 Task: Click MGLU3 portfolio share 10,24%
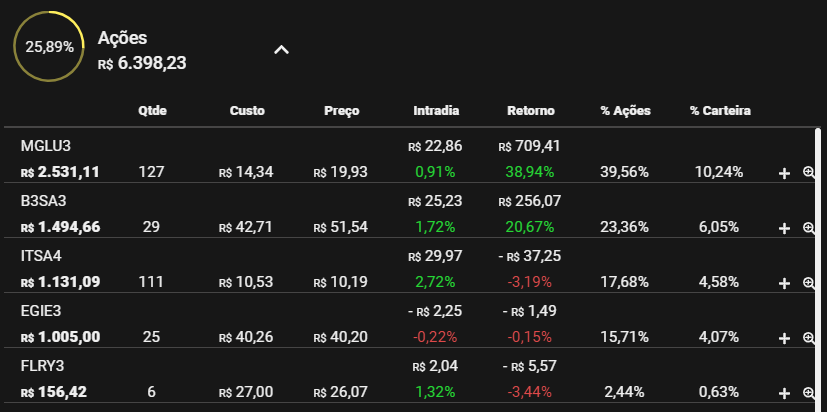719,172
